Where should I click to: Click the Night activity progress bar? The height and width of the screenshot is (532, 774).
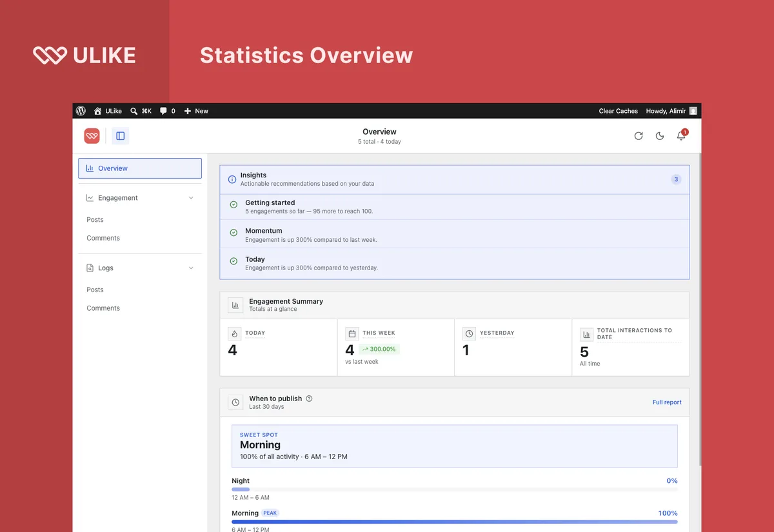coord(455,489)
